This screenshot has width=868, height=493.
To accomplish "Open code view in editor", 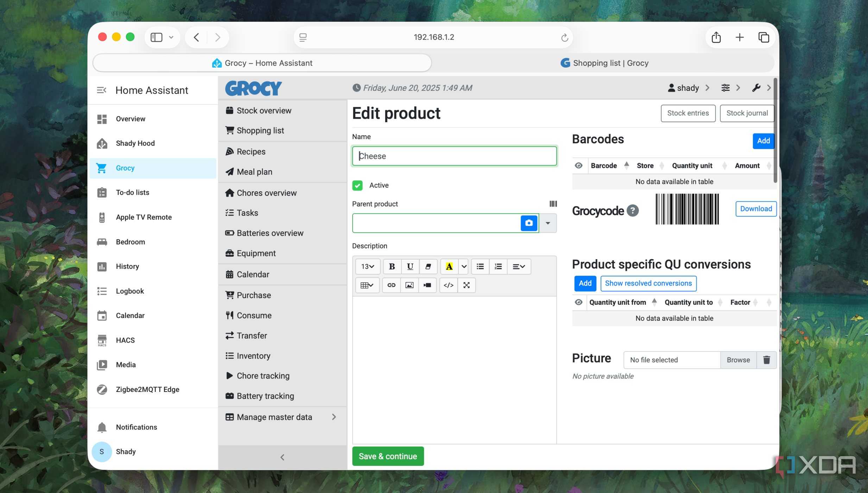I will 449,285.
